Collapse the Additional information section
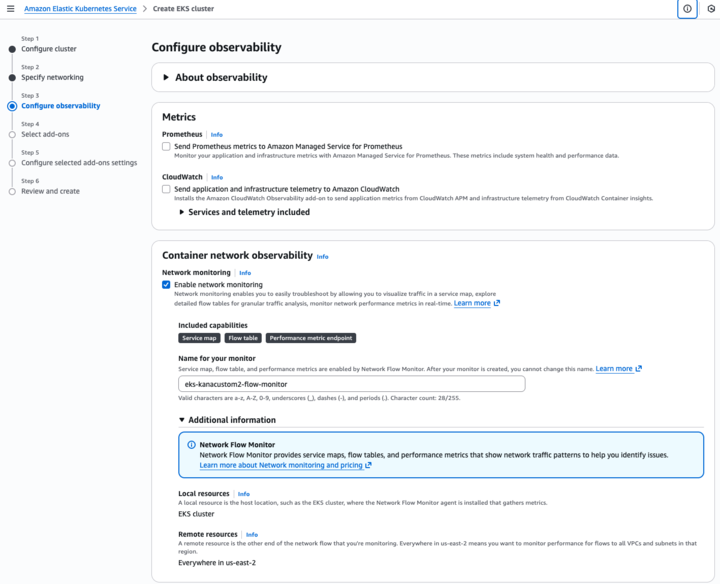This screenshot has width=720, height=584. tap(182, 420)
